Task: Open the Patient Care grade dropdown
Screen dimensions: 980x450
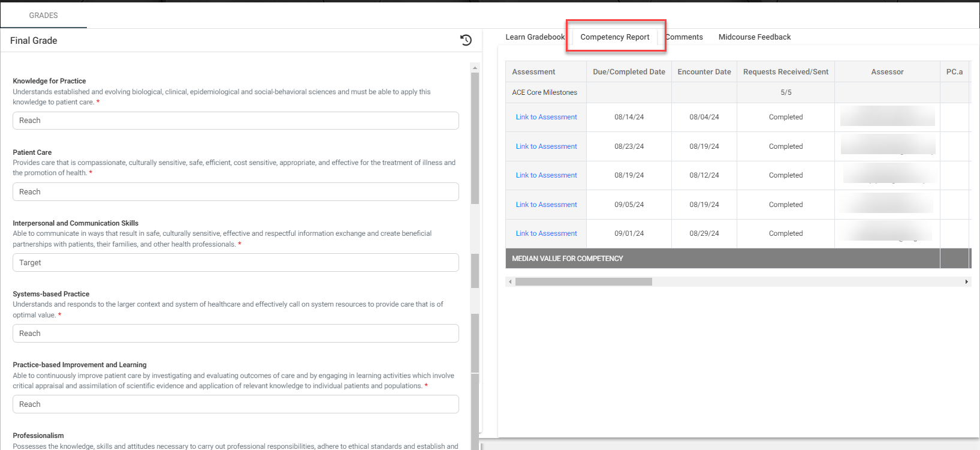Action: (x=236, y=192)
